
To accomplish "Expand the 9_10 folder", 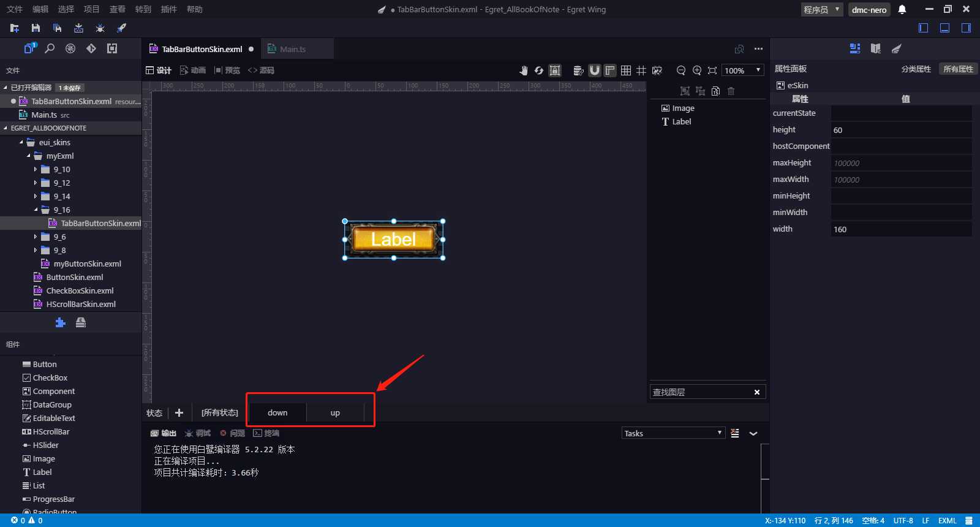I will coord(36,169).
